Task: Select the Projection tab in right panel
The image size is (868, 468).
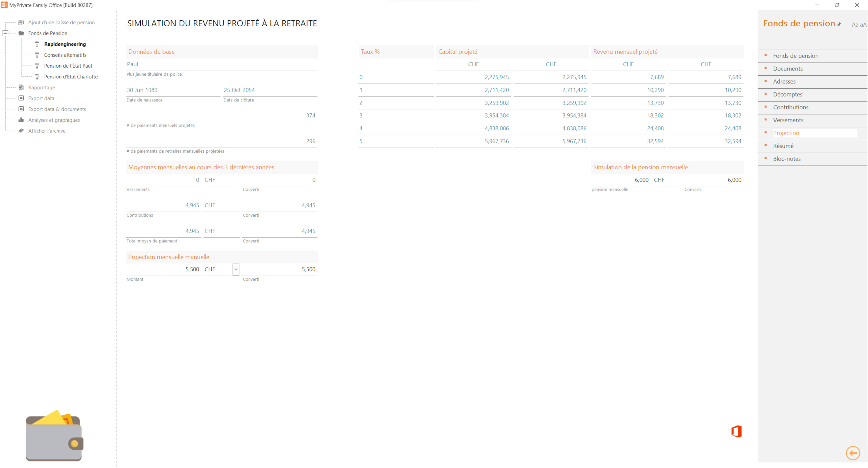Action: [786, 133]
